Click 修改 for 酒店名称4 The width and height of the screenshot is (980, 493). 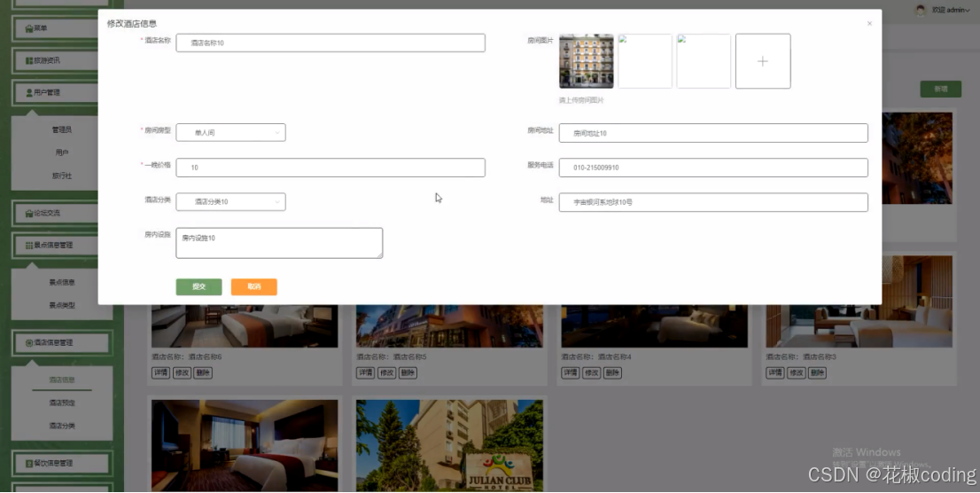click(592, 373)
